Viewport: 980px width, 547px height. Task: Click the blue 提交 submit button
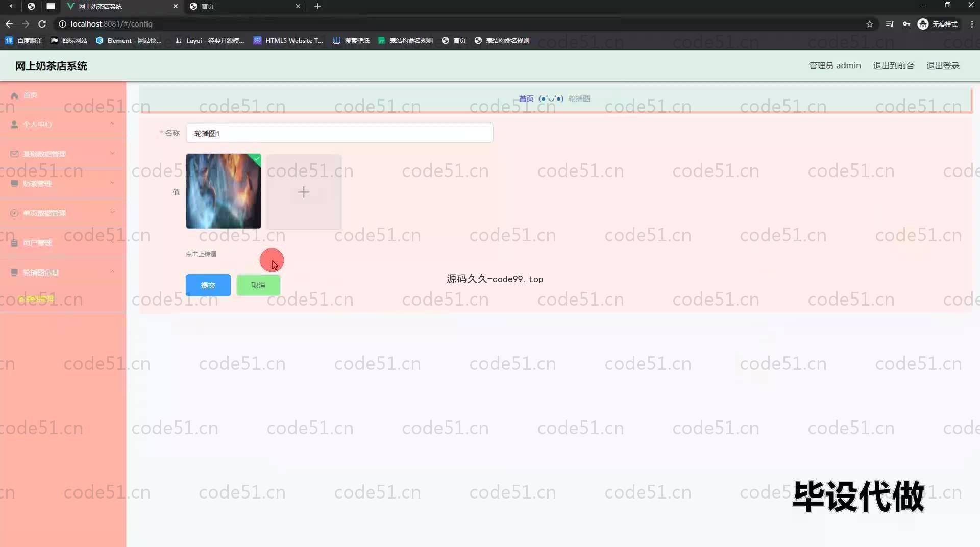point(208,285)
